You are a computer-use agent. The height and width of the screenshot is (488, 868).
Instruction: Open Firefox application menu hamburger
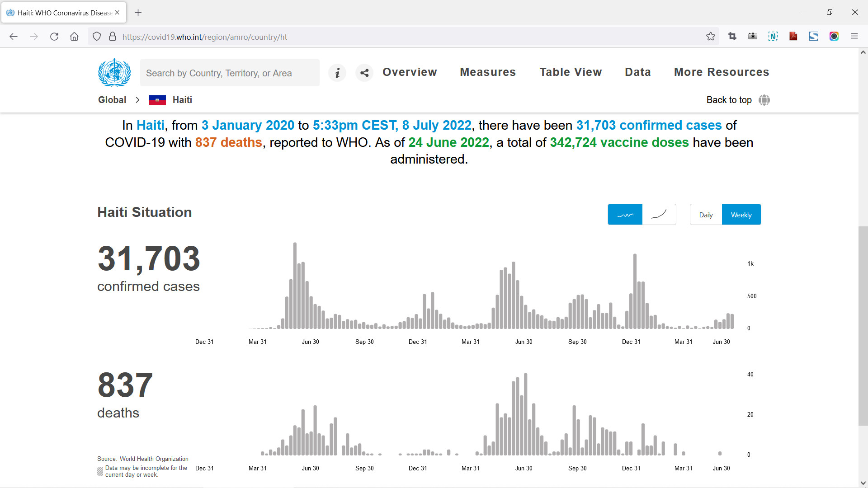(854, 37)
